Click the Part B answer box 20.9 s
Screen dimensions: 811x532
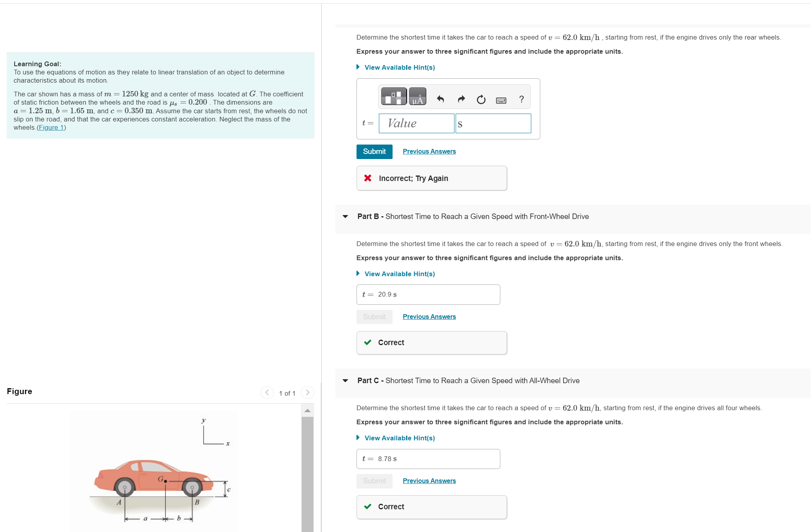point(428,295)
